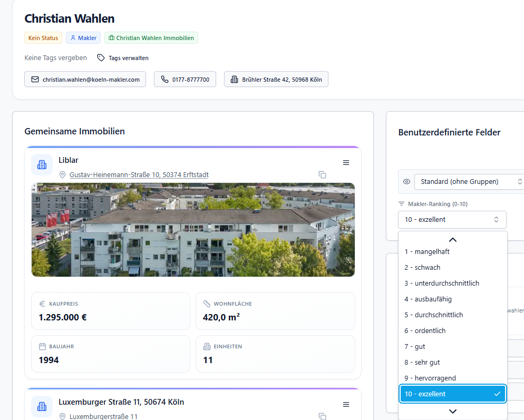The height and width of the screenshot is (420, 524).
Task: Click the email christian.wahlen@koeln-makler.com button
Action: pos(85,80)
